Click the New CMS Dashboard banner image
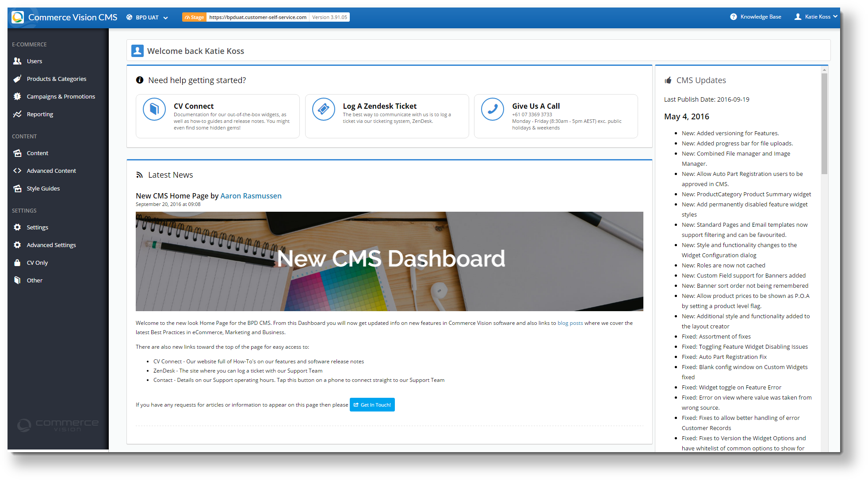Viewport: 868px width, 480px height. pos(390,261)
